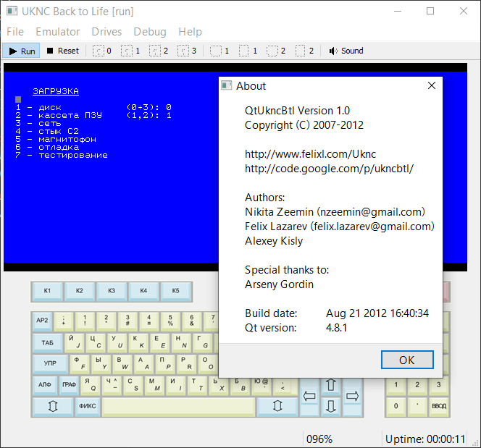Click the АЛФ key
The image size is (481, 448).
click(45, 385)
